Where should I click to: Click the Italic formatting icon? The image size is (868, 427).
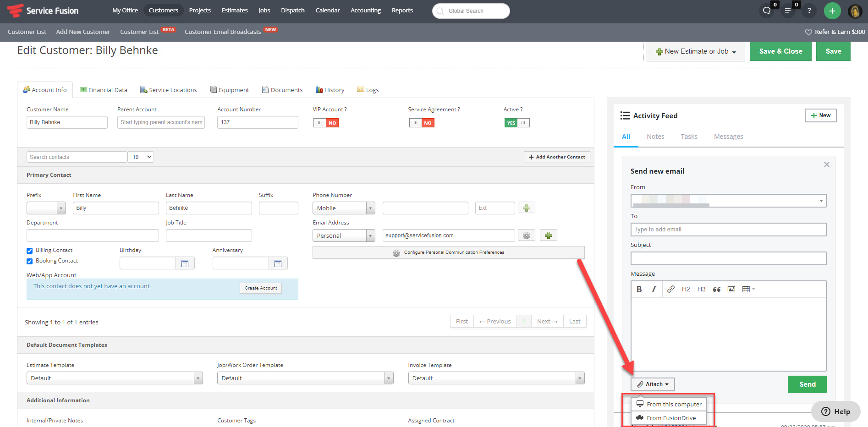tap(654, 289)
